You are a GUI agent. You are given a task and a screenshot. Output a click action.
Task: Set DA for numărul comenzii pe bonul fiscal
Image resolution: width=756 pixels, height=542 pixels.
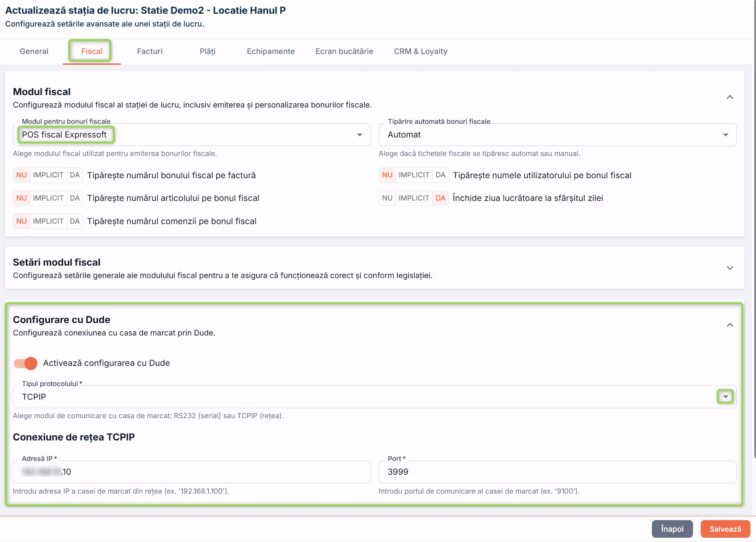pyautogui.click(x=75, y=222)
